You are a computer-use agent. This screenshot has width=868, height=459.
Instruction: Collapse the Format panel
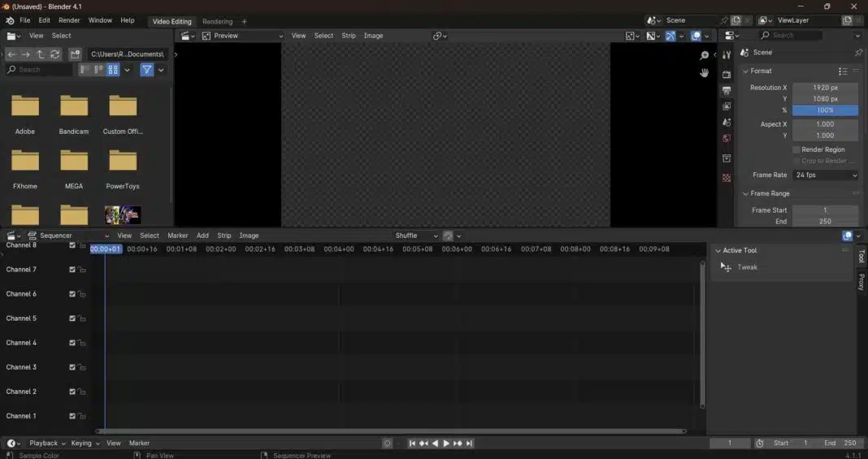[x=745, y=71]
